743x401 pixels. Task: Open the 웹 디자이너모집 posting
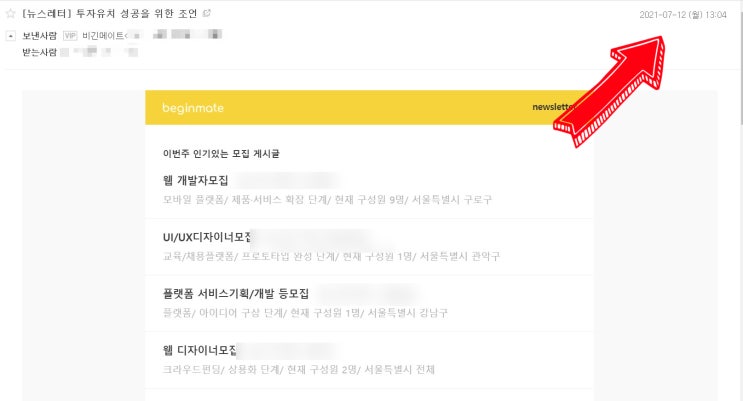tap(199, 350)
